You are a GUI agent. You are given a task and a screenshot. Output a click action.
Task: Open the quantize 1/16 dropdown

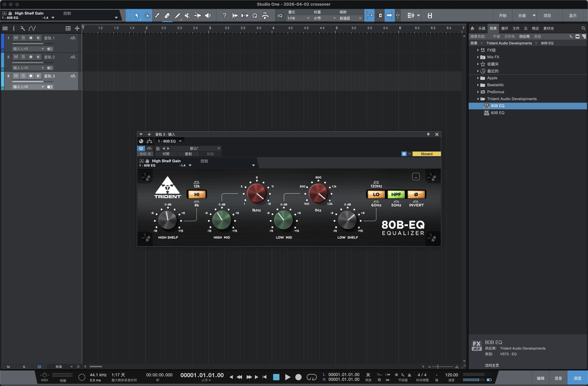(x=298, y=18)
